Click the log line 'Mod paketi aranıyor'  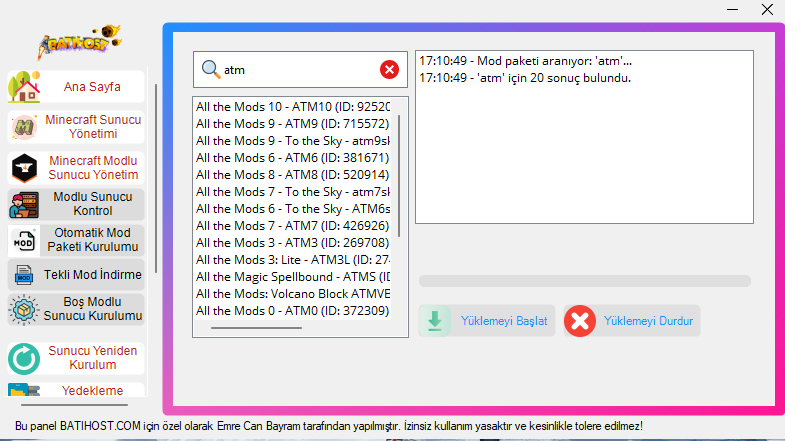pyautogui.click(x=525, y=61)
